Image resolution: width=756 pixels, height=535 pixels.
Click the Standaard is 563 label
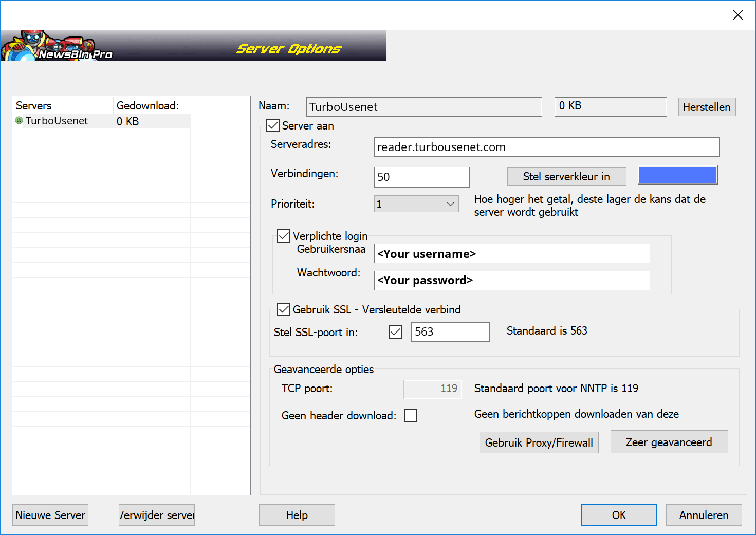(547, 330)
